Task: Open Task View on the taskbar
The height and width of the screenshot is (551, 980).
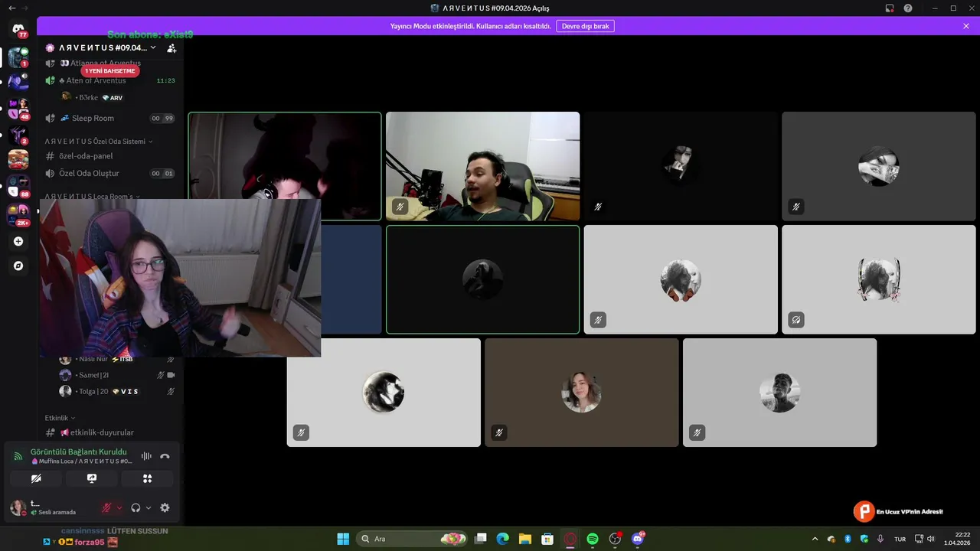Action: pos(480,539)
